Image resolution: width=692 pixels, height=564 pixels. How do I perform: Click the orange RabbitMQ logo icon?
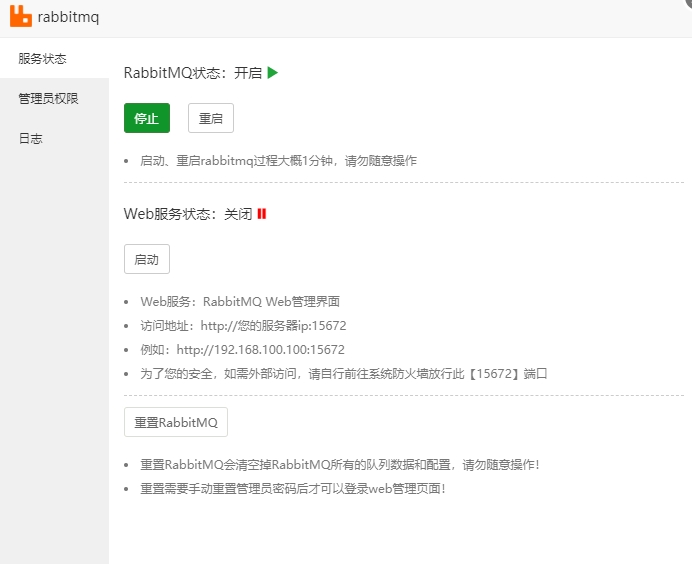pyautogui.click(x=21, y=16)
